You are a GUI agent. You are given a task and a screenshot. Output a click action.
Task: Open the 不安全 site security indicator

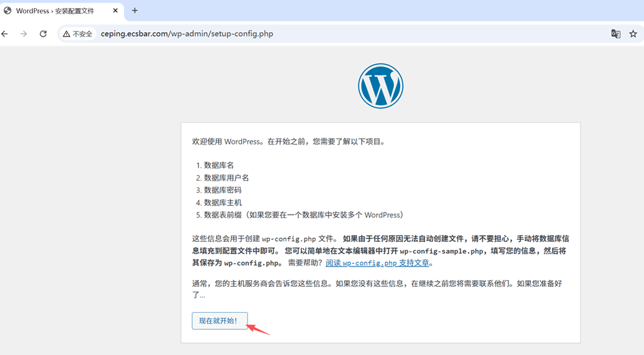coord(78,33)
